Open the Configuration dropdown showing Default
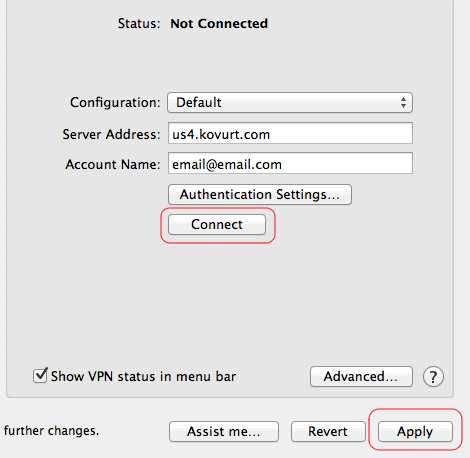The image size is (470, 458). tap(290, 102)
